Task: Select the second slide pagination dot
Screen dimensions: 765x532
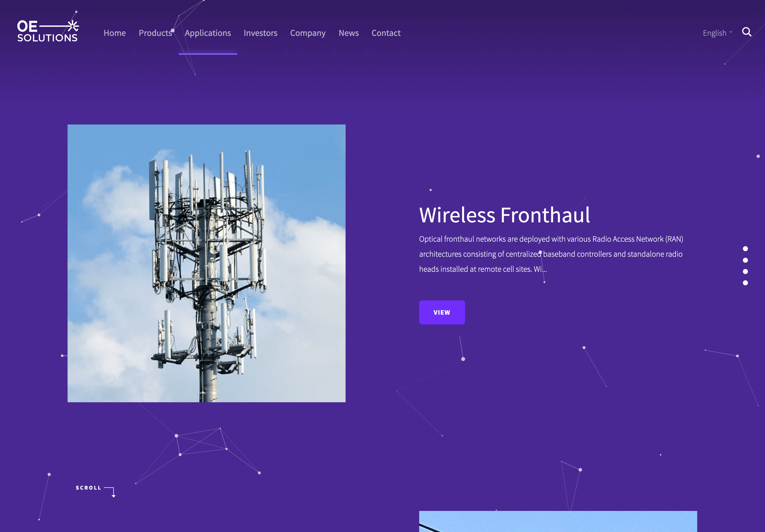Action: 745,260
